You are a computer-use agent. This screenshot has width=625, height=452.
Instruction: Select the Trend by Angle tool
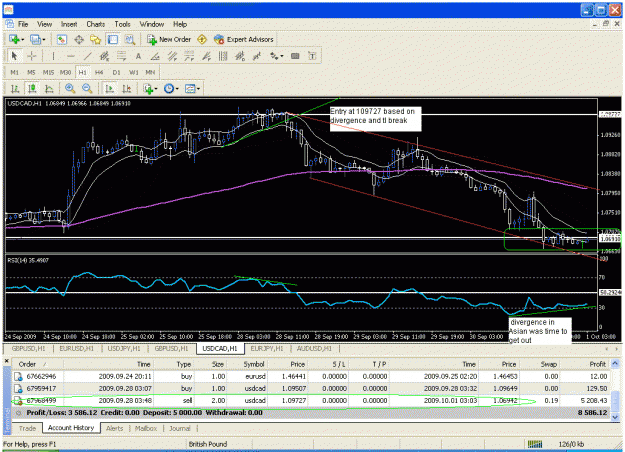155,56
